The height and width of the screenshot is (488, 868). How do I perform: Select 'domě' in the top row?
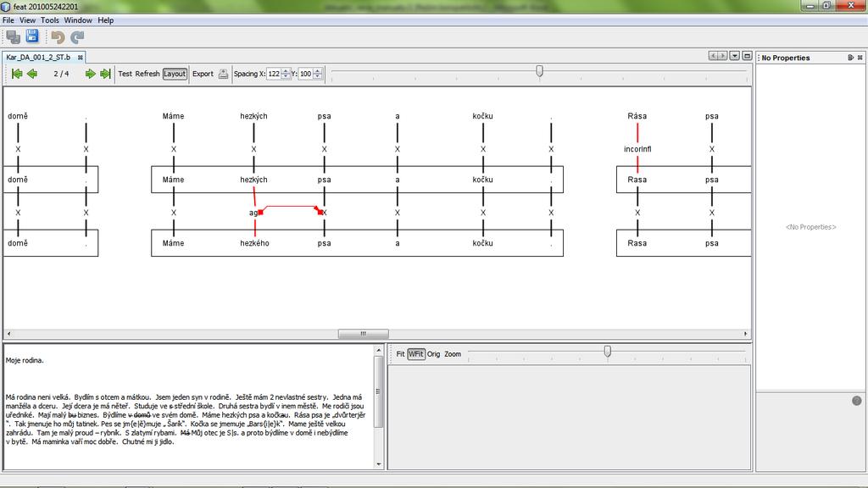[18, 116]
